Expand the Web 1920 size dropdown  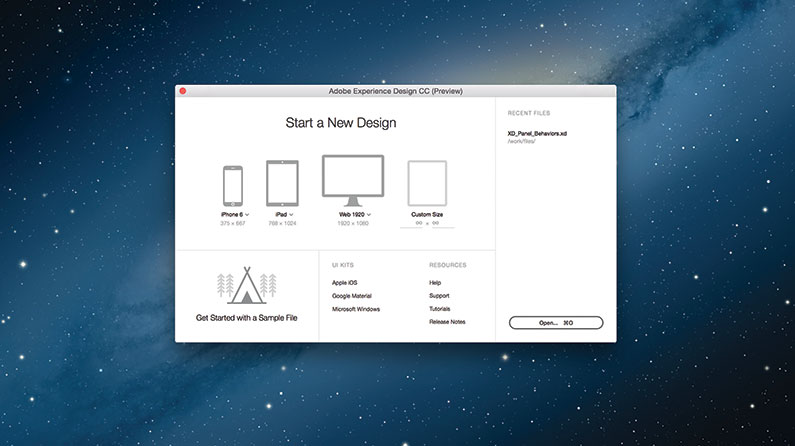pos(369,215)
